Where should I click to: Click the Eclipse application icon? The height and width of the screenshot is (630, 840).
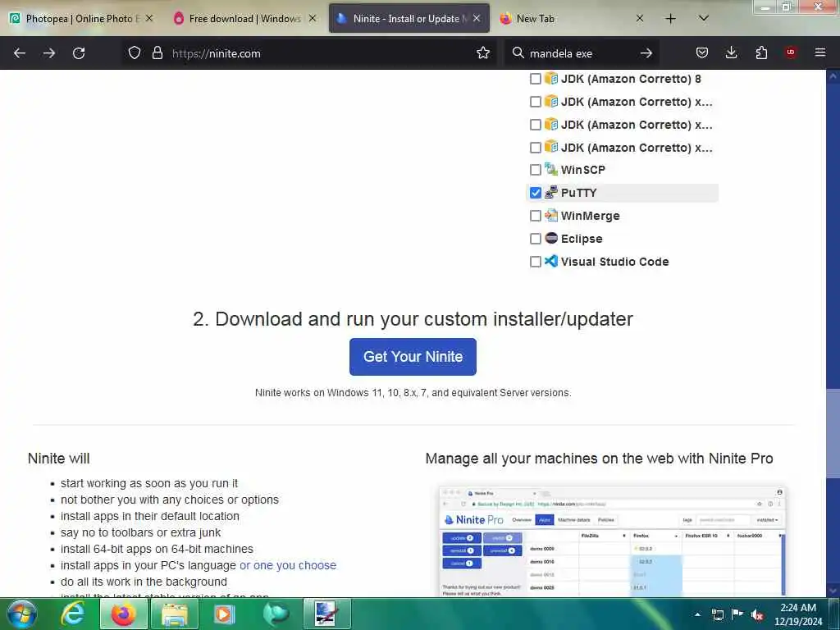click(551, 239)
